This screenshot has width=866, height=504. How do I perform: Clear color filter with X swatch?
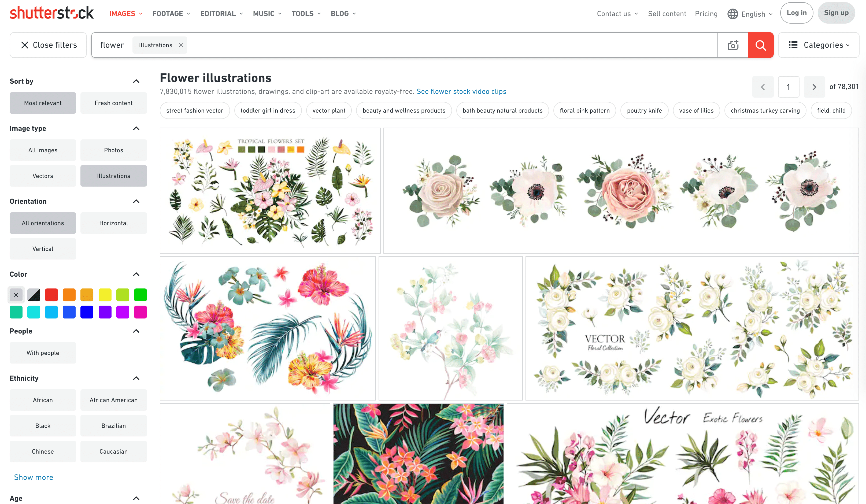coord(16,295)
